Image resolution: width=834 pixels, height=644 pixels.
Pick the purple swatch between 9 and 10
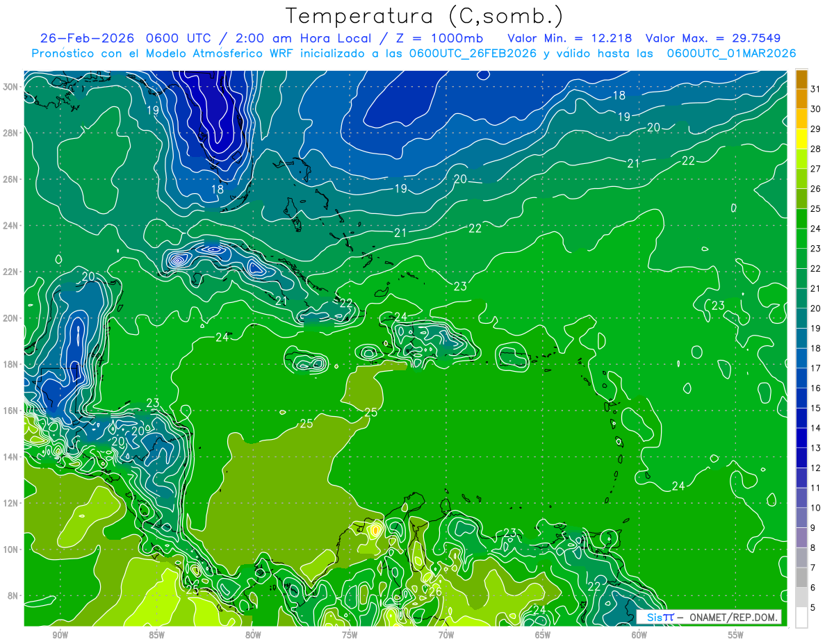point(801,518)
